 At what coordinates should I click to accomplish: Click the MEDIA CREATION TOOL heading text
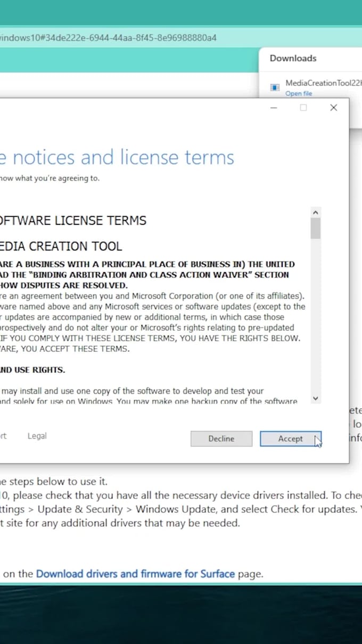click(61, 246)
